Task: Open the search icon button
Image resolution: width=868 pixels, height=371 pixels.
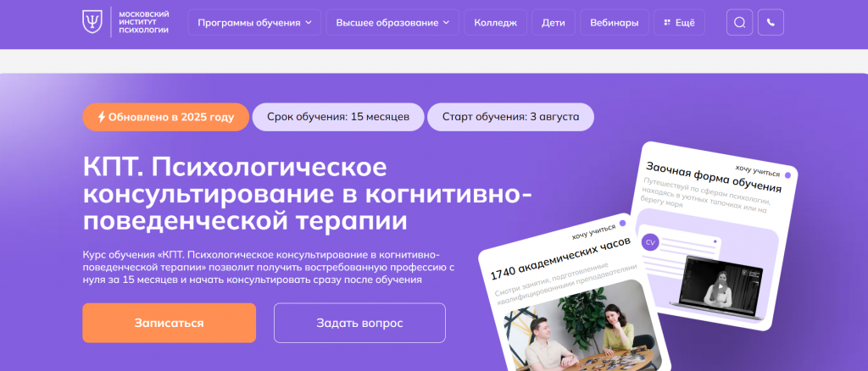Action: (x=739, y=23)
